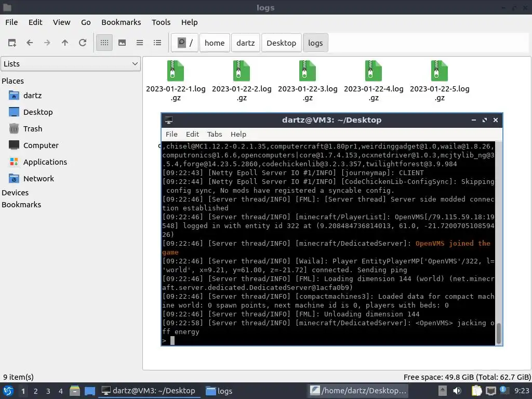The width and height of the screenshot is (532, 399).
Task: Open file manager Edit menu
Action: (x=35, y=22)
